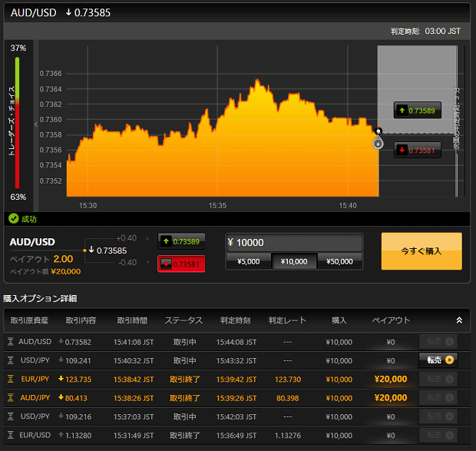
Task: Click hourglass icon on AUD/JPY row
Action: [x=11, y=398]
